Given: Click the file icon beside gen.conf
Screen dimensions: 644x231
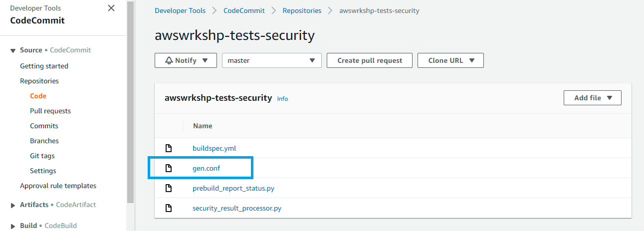Looking at the screenshot, I should (x=169, y=168).
